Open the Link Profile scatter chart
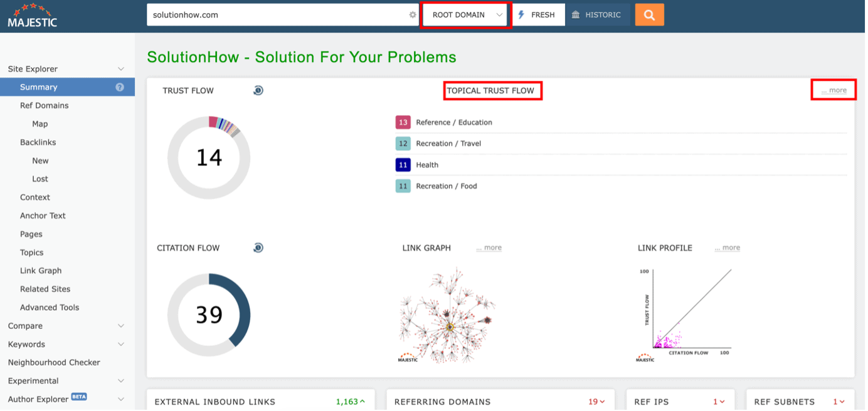This screenshot has height=411, width=868. pos(687,313)
